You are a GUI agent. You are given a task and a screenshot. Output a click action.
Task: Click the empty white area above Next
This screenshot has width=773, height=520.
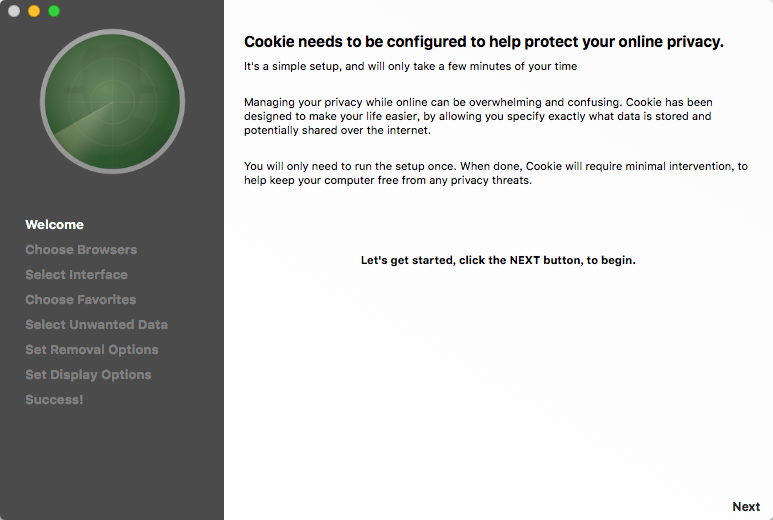498,384
